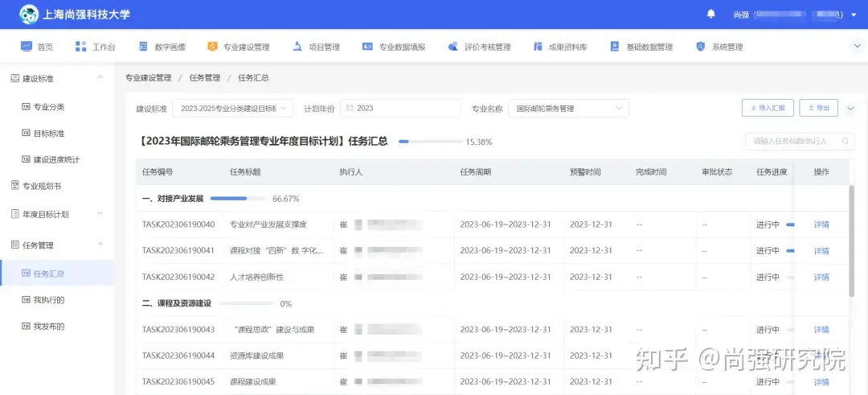
Task: Collapse the 任务管理 sidebar group
Action: [x=100, y=244]
